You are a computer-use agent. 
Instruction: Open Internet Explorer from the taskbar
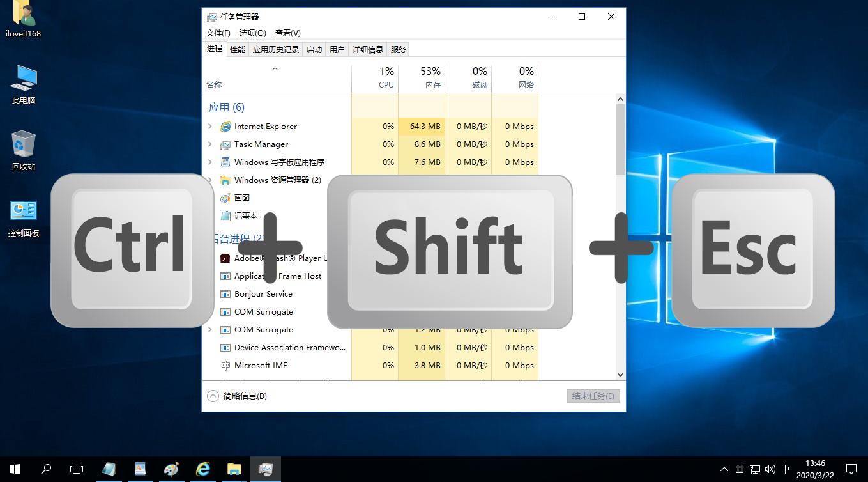(202, 469)
